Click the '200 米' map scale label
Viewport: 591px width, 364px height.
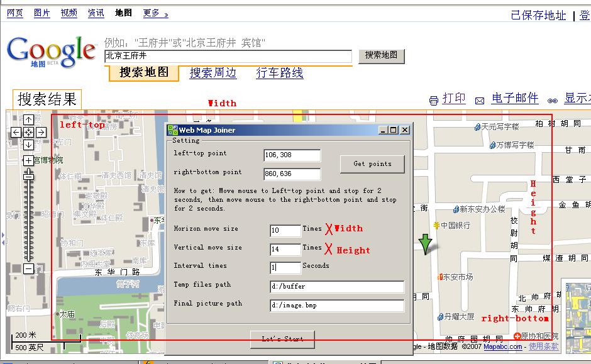pos(26,335)
